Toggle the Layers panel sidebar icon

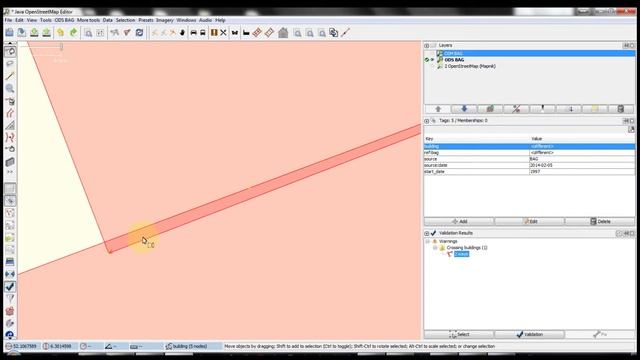[10, 189]
